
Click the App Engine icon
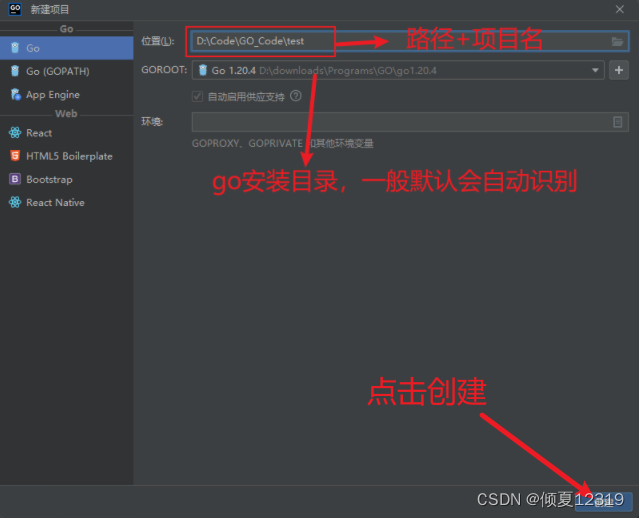point(16,94)
